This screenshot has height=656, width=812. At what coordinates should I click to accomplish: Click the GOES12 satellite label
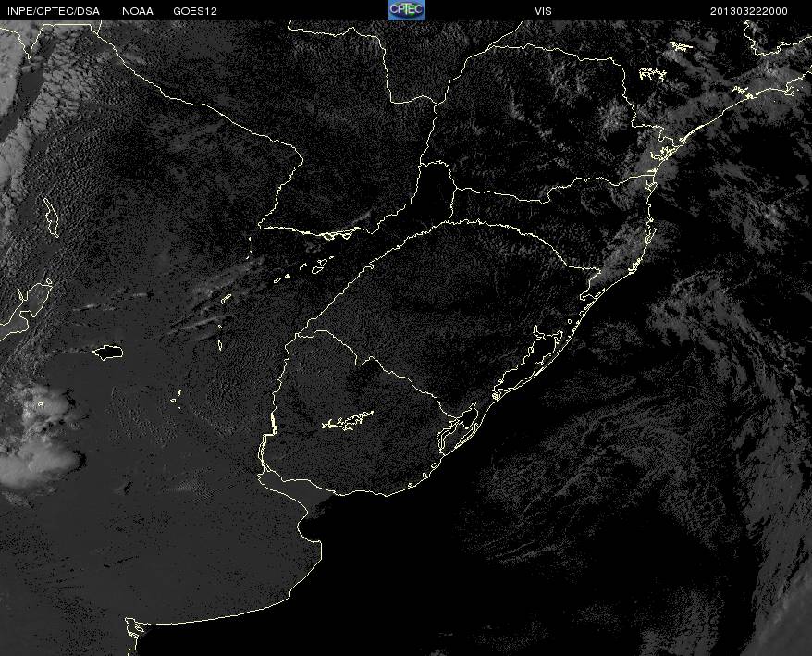pyautogui.click(x=195, y=11)
